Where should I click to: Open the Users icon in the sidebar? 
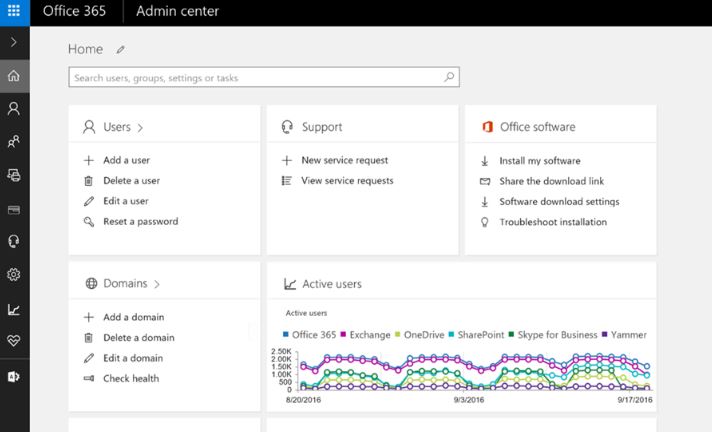pyautogui.click(x=14, y=108)
